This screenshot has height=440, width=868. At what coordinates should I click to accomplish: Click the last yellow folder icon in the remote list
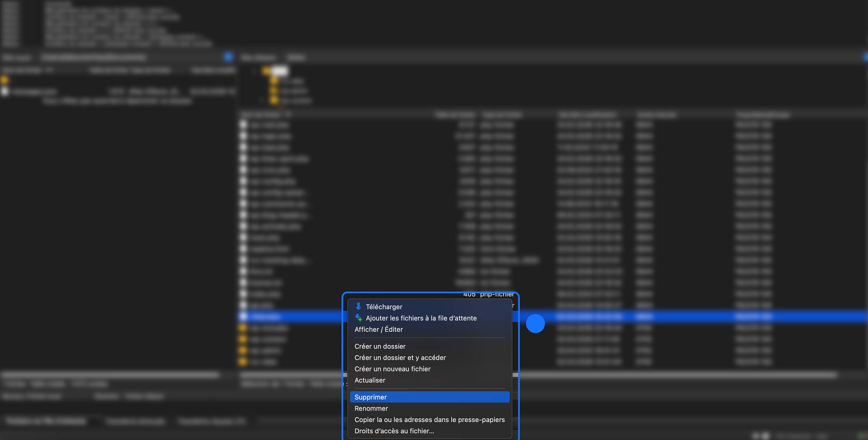tap(244, 362)
